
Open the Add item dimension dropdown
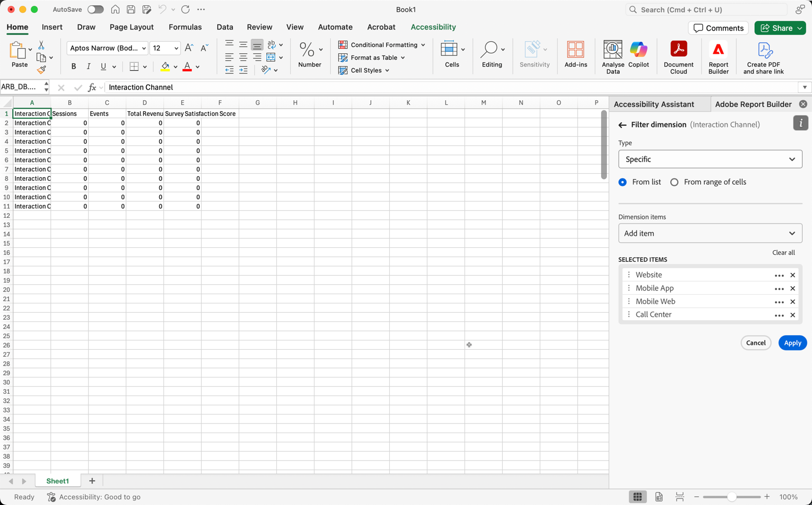[x=710, y=233]
